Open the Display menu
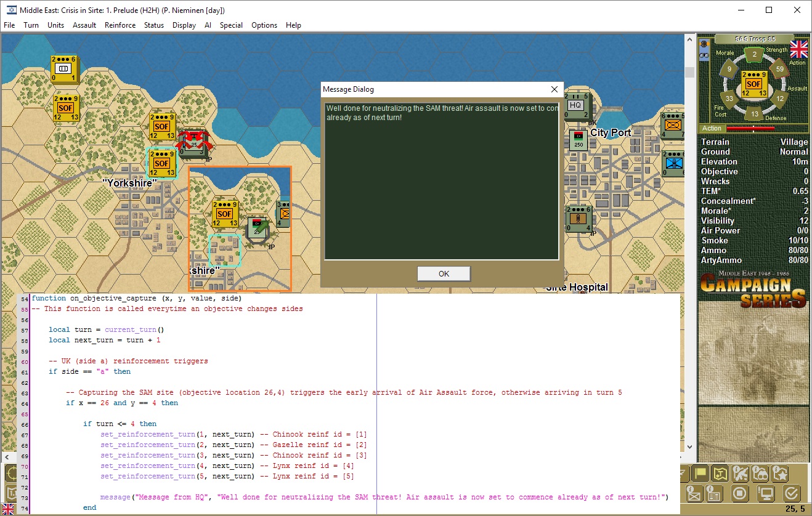 coord(184,25)
